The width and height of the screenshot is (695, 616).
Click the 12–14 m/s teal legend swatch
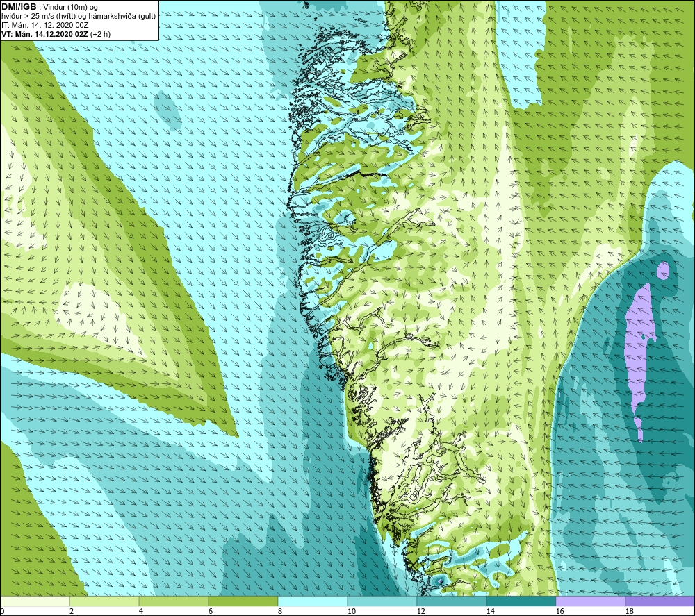[x=451, y=601]
